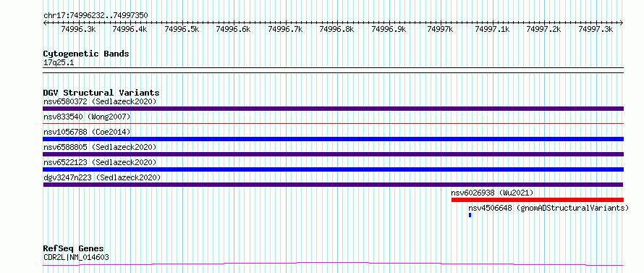
Task: Click the blue bar for nsv1056788
Action: pyautogui.click(x=333, y=139)
